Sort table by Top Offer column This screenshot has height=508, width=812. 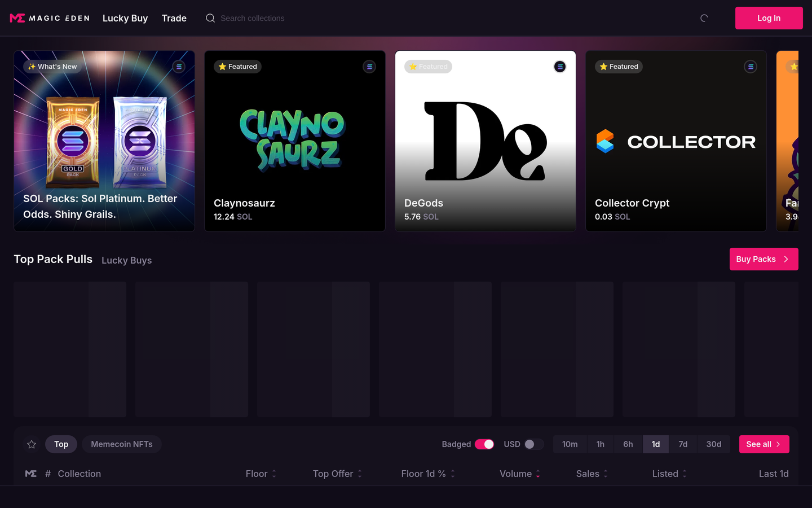338,474
